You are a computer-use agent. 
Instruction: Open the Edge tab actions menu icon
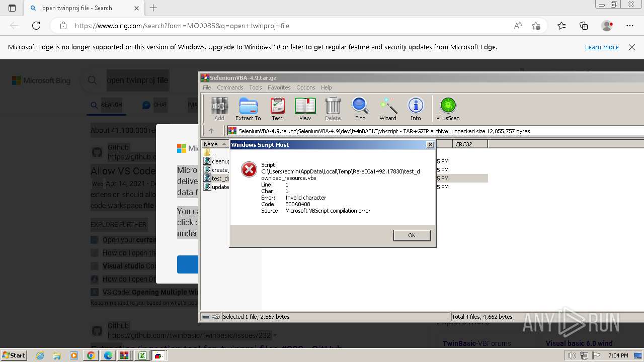tap(12, 8)
